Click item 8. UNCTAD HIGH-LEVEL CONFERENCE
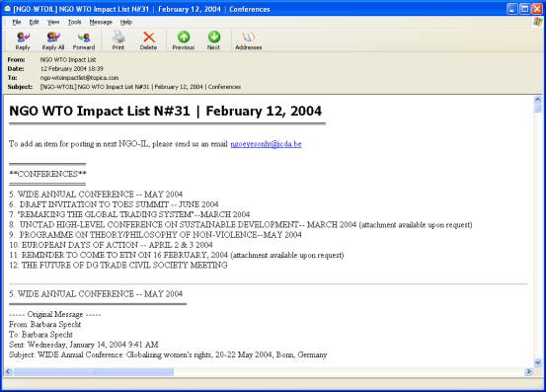 (241, 224)
